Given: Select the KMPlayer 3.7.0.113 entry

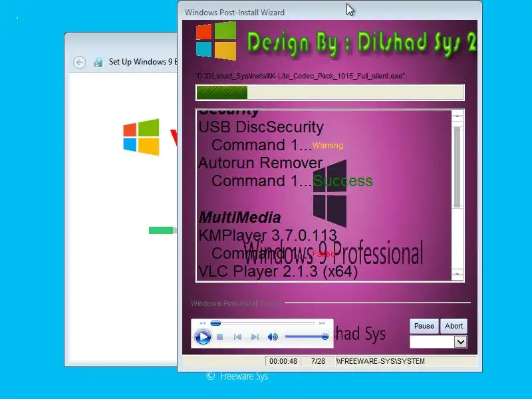Looking at the screenshot, I should (268, 235).
